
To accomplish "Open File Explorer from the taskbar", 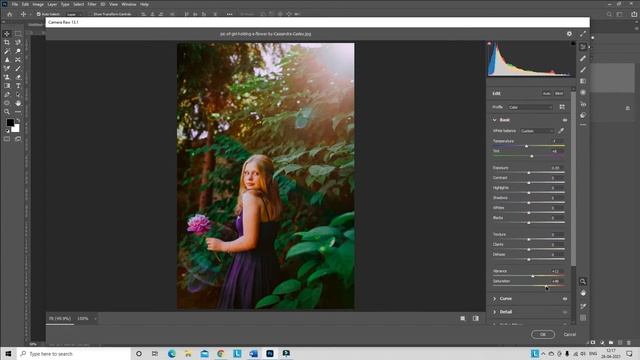I will coord(188,353).
